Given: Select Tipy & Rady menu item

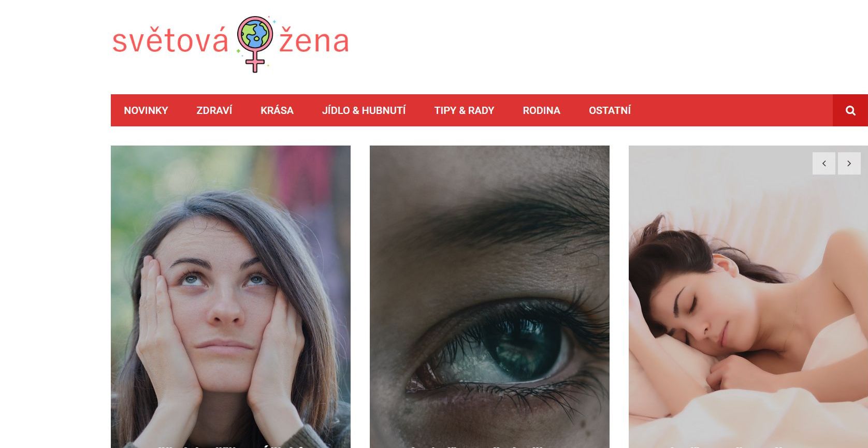Looking at the screenshot, I should tap(464, 110).
